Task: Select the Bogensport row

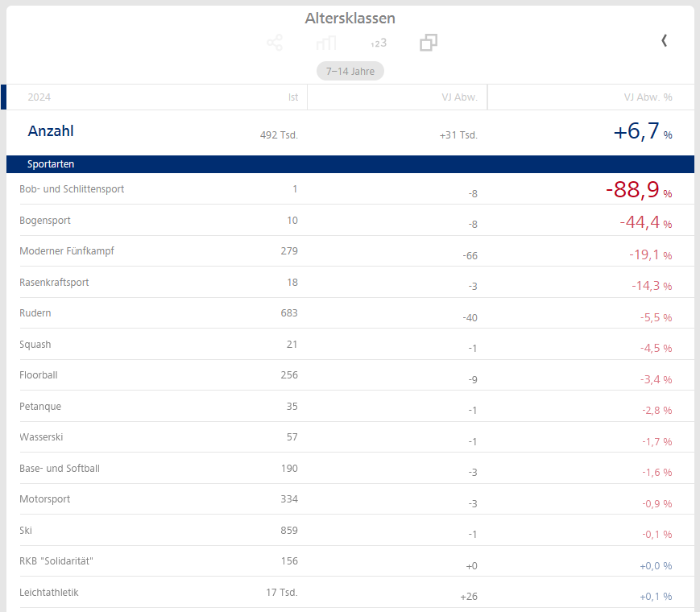Action: (x=45, y=221)
